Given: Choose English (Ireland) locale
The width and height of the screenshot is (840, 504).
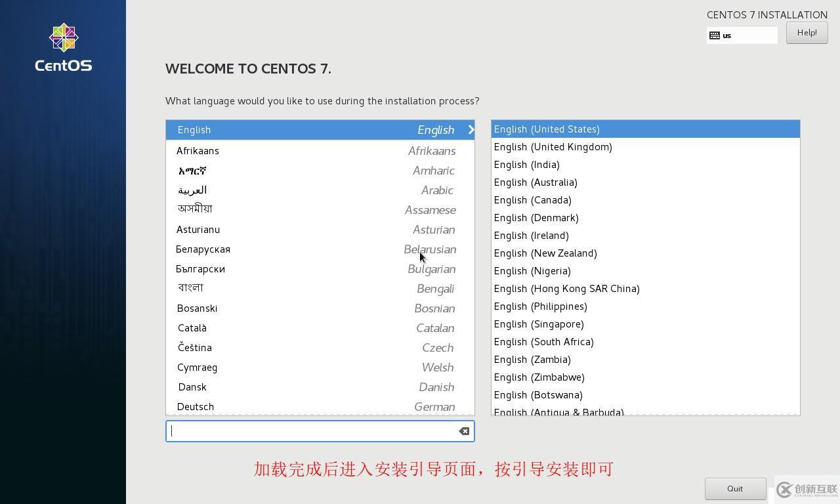Looking at the screenshot, I should click(x=646, y=236).
